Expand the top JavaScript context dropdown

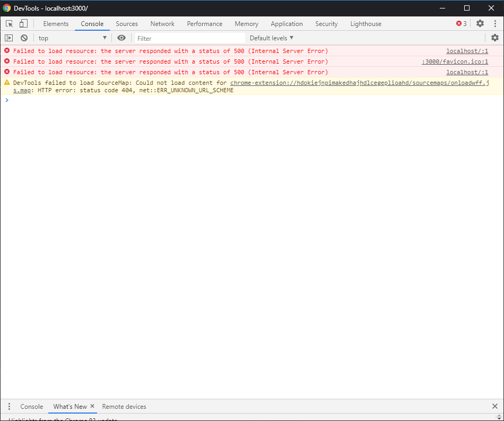point(72,38)
